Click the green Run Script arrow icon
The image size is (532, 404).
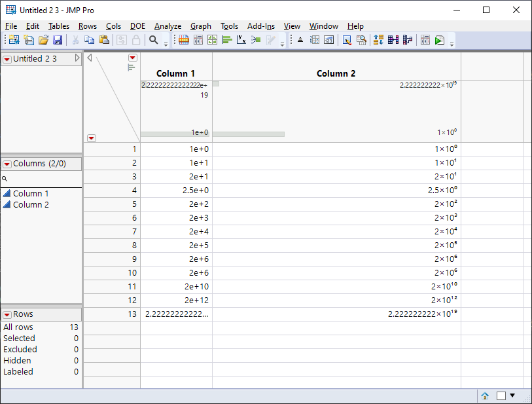[440, 40]
